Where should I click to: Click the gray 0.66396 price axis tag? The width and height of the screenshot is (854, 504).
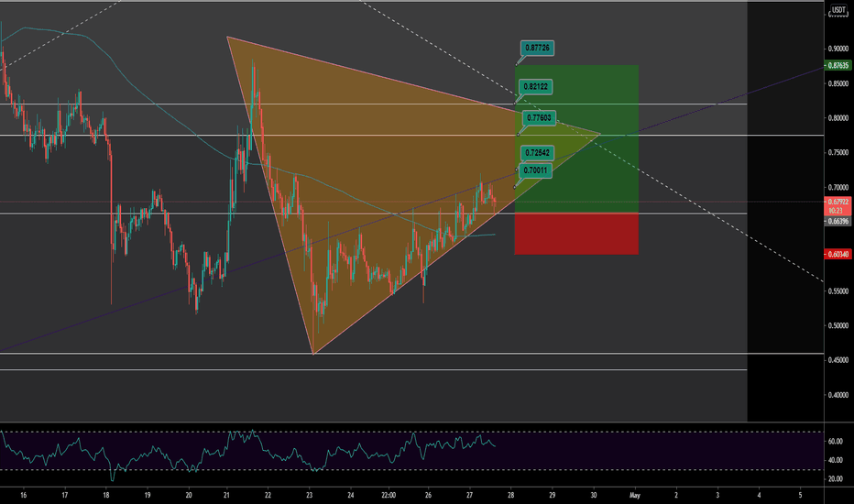(x=838, y=221)
